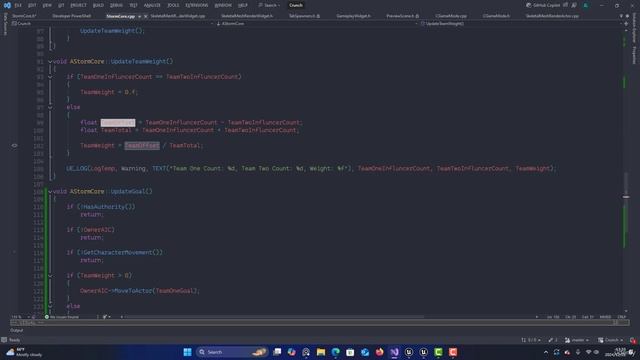This screenshot has width=640, height=360.
Task: Open the Microsoft Store taskbar icon
Action: point(350,352)
